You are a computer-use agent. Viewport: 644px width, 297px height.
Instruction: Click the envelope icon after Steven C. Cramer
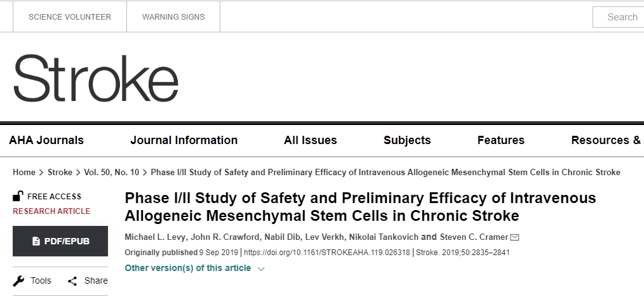coord(514,237)
